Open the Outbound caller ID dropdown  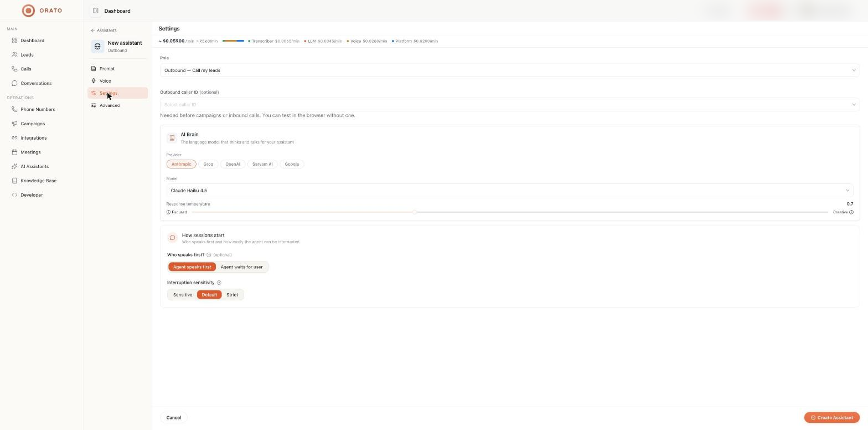[x=509, y=105]
